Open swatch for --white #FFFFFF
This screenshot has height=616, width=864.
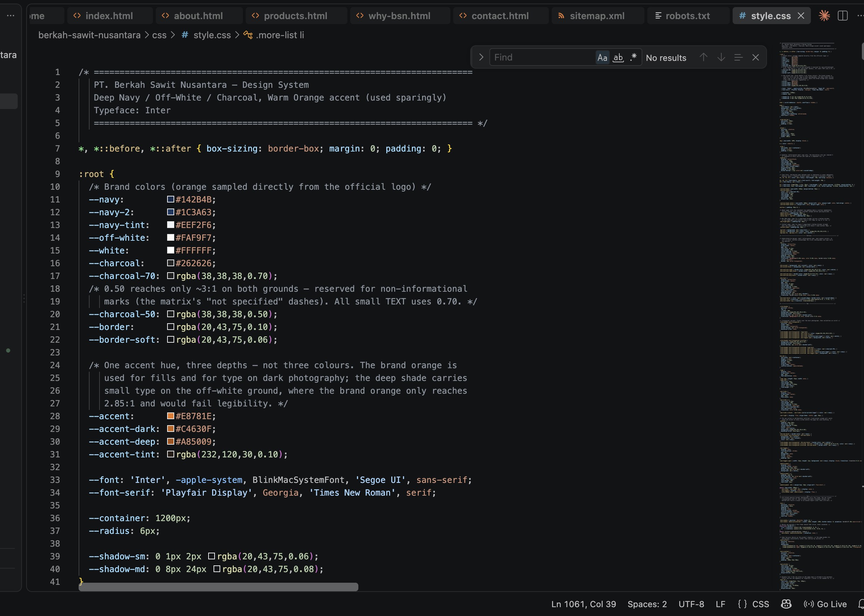(171, 250)
